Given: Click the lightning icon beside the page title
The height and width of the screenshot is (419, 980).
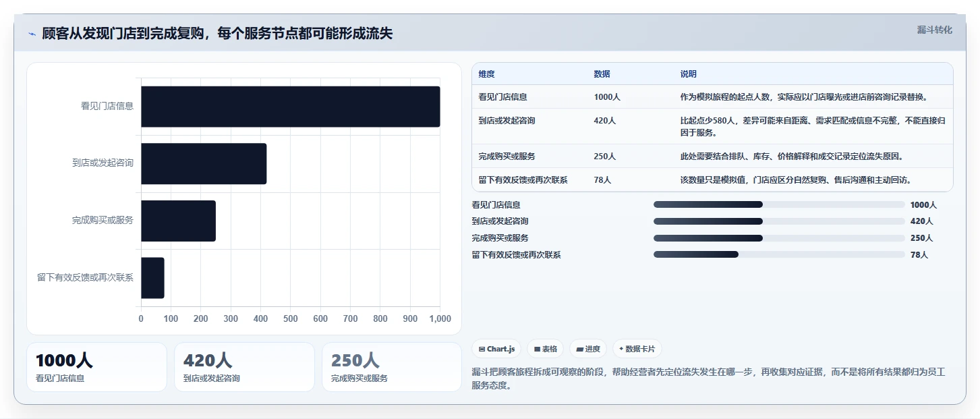Looking at the screenshot, I should [32, 34].
